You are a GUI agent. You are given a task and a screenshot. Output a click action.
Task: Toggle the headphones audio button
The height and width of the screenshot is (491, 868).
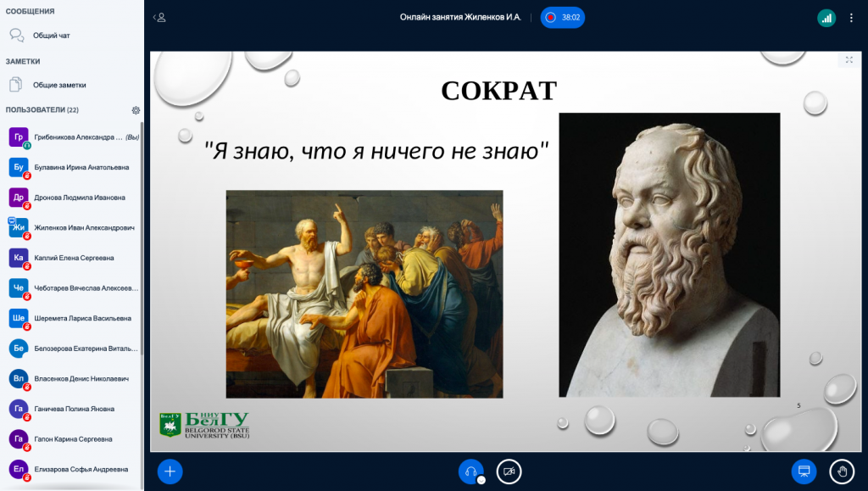pyautogui.click(x=471, y=471)
